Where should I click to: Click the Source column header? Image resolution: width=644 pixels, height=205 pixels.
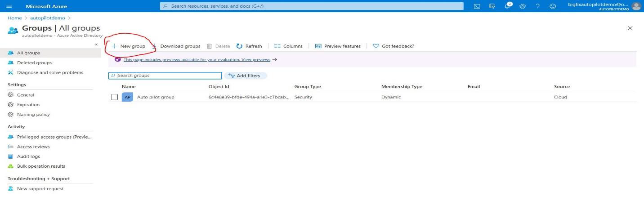point(562,86)
